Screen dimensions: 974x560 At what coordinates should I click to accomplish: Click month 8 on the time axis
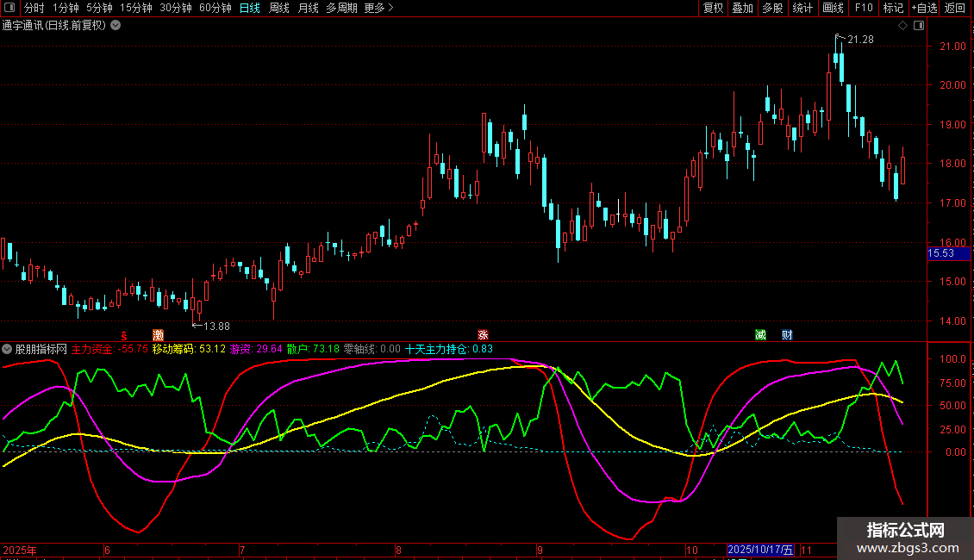tap(398, 551)
